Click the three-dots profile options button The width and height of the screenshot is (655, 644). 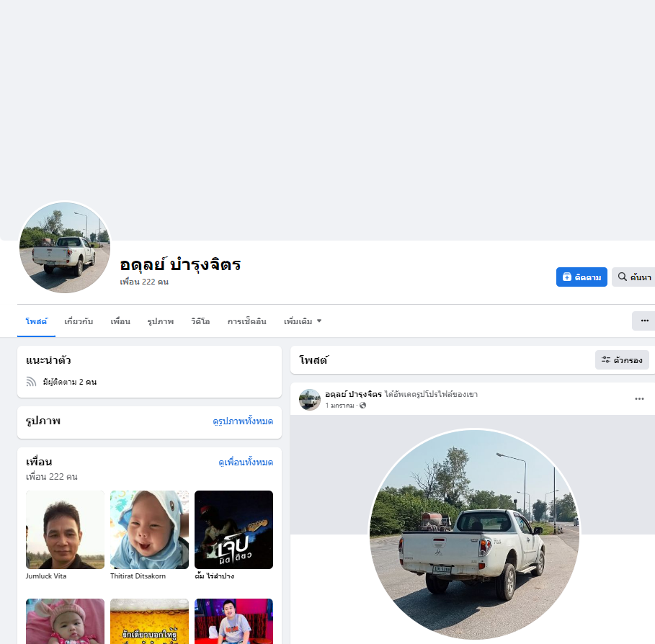click(643, 321)
